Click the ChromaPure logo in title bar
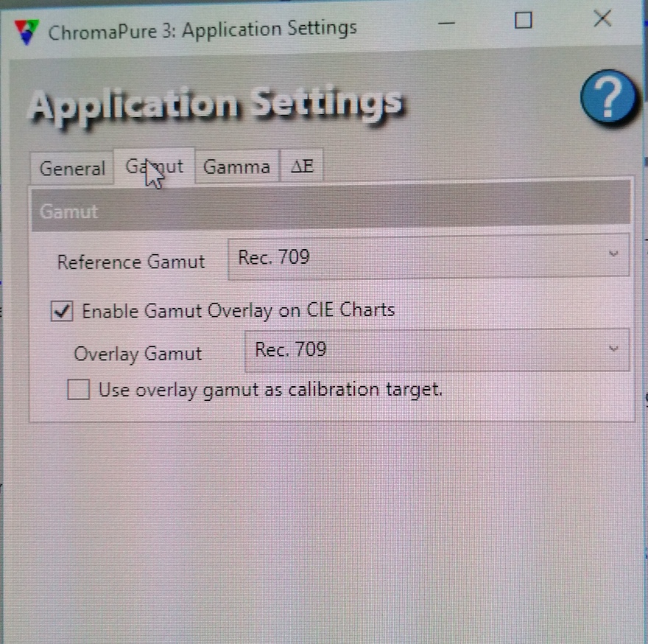The height and width of the screenshot is (644, 648). click(x=27, y=32)
